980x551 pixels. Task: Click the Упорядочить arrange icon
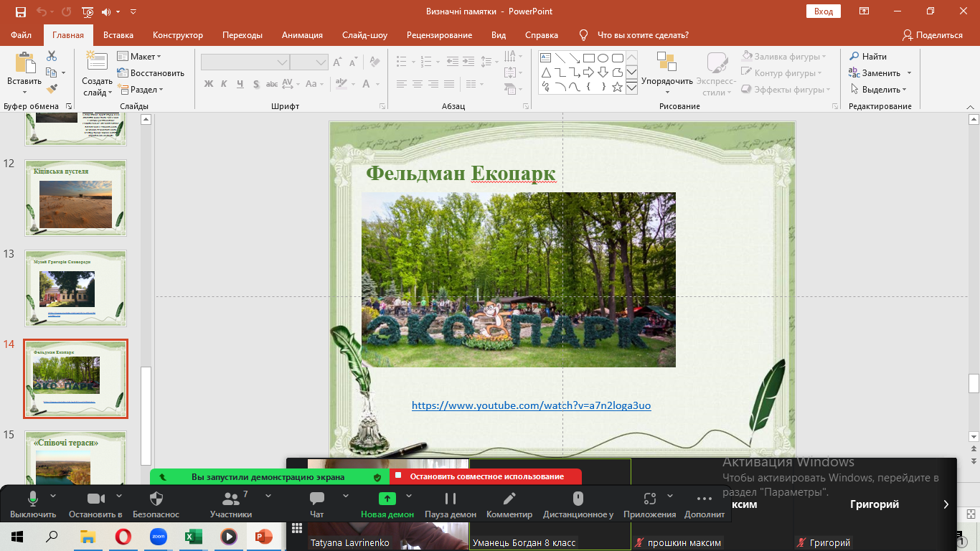click(x=666, y=62)
